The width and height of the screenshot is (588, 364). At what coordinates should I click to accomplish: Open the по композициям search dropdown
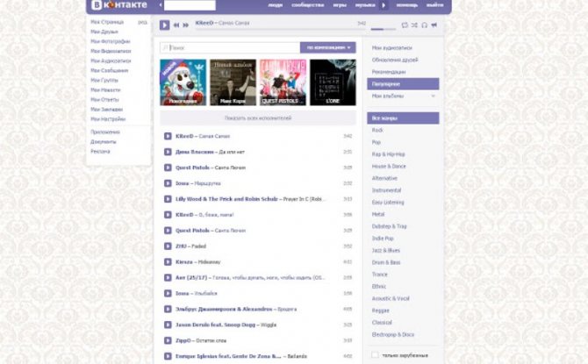point(327,47)
